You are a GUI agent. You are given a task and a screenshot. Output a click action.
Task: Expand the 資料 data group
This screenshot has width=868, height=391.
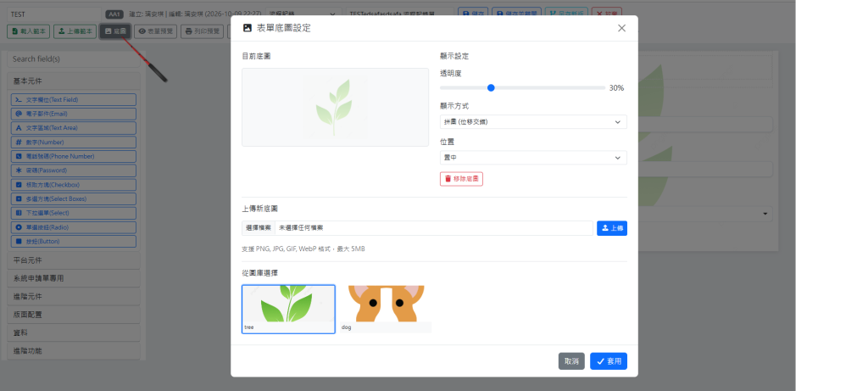click(74, 332)
